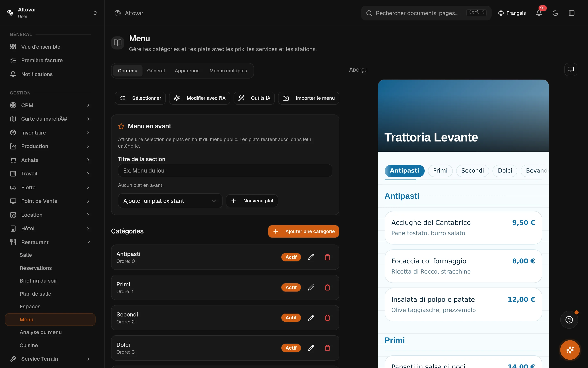Switch to the Apparence tab
Screen dimensions: 588x368
[187, 71]
